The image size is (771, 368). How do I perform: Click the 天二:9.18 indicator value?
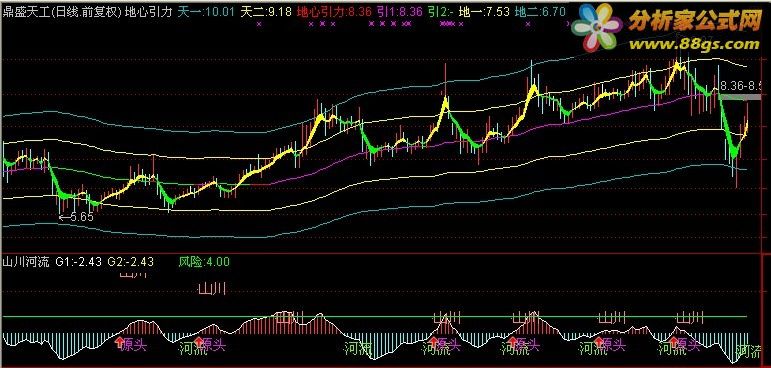(x=266, y=11)
